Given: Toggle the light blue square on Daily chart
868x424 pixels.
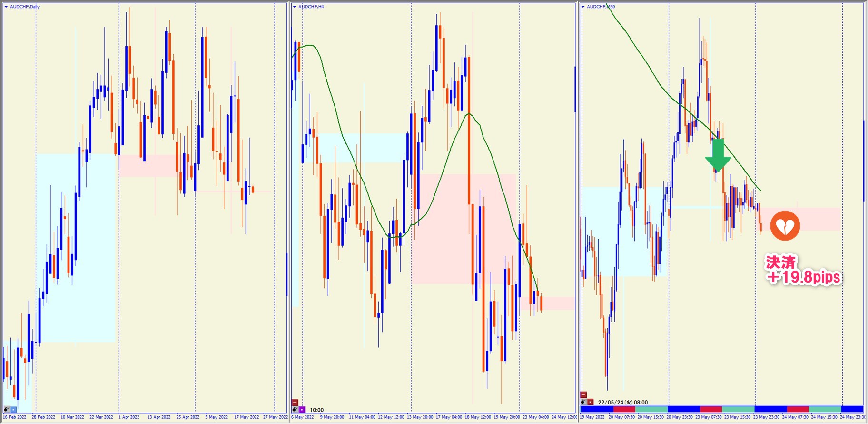Looking at the screenshot, I should [x=14, y=410].
